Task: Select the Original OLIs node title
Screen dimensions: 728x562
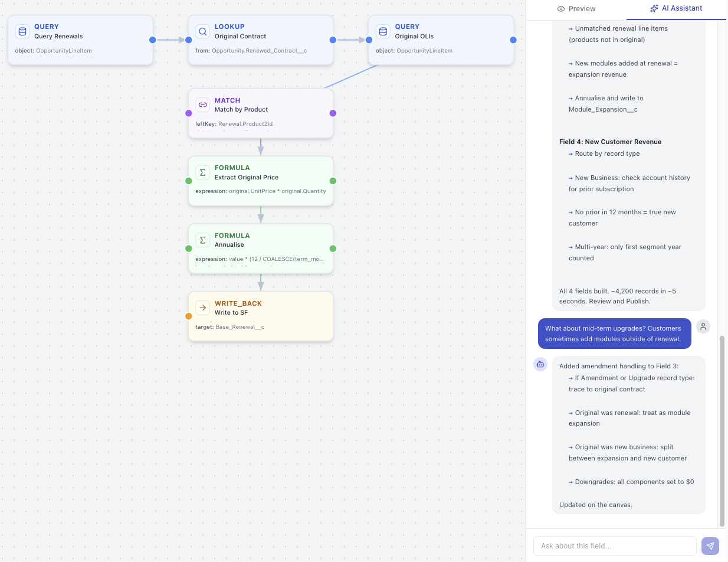Action: [414, 36]
